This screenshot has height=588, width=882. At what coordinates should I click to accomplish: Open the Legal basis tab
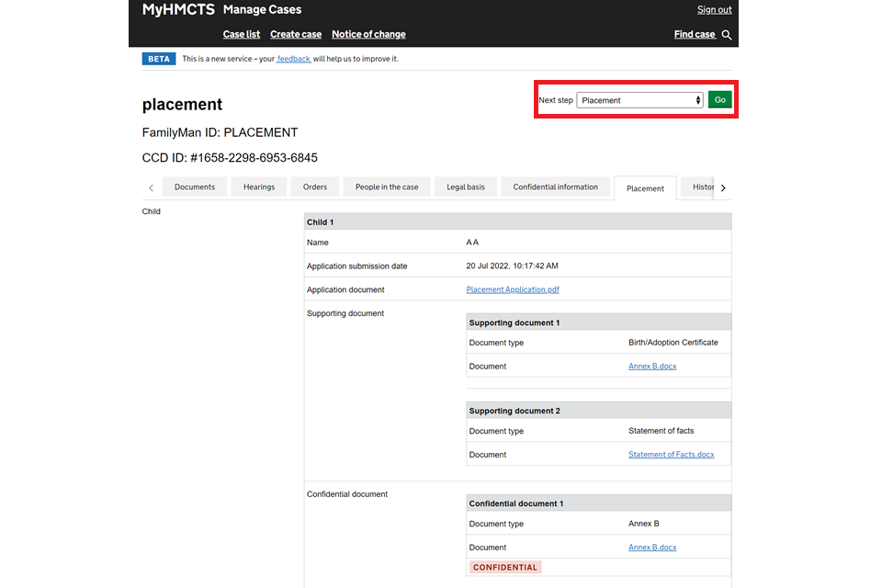(466, 187)
